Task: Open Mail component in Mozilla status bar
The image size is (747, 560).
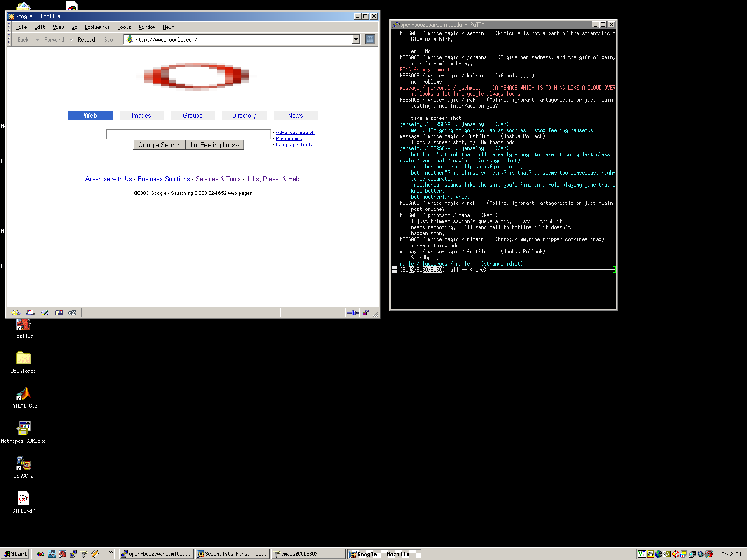Action: point(30,313)
